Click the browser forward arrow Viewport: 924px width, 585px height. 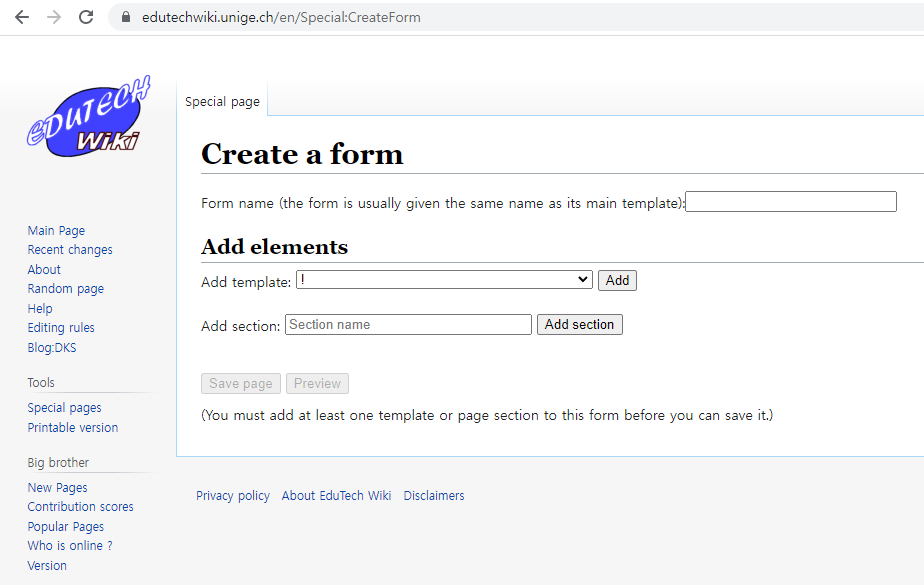click(x=54, y=17)
